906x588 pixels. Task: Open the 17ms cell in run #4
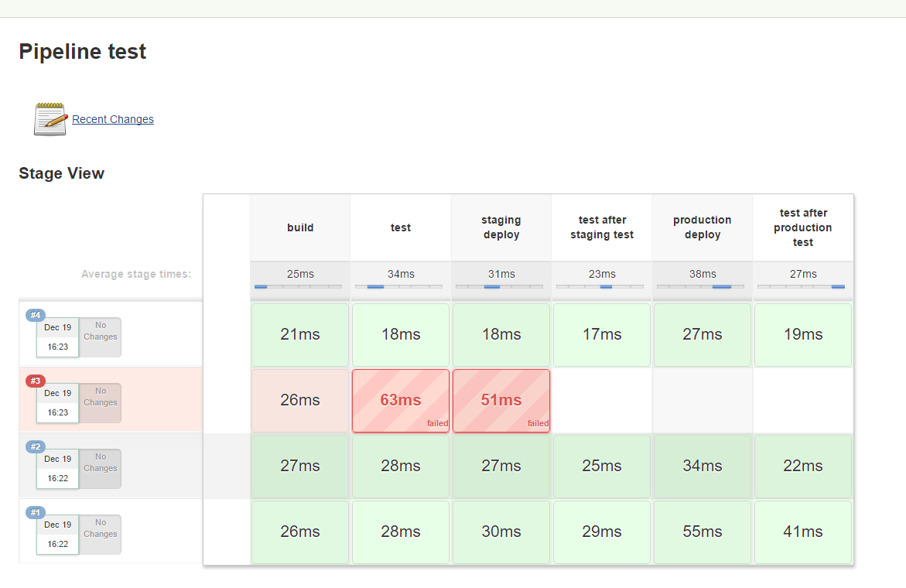point(602,335)
